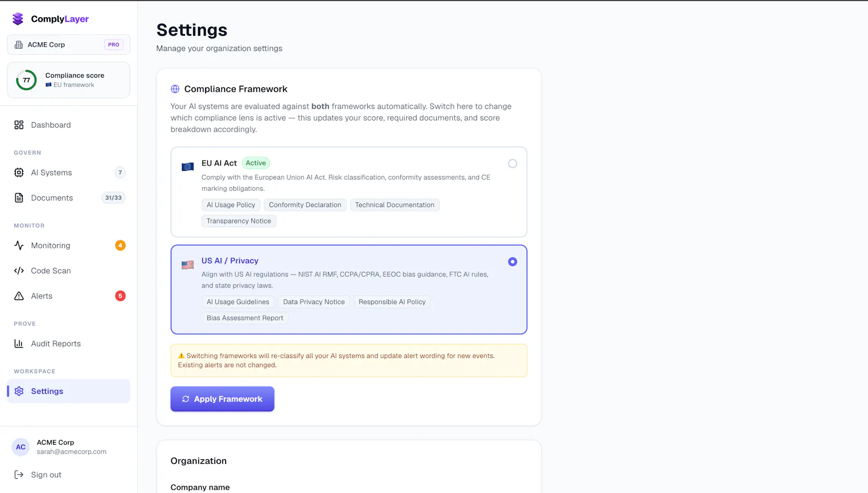Open the Documents section
Viewport: 868px width, 493px height.
tap(68, 198)
